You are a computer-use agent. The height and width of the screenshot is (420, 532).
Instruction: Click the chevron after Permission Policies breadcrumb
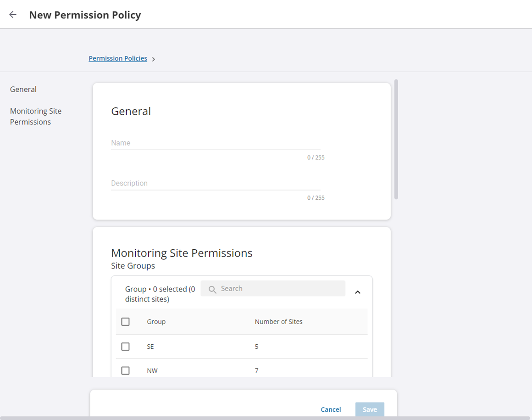[154, 59]
